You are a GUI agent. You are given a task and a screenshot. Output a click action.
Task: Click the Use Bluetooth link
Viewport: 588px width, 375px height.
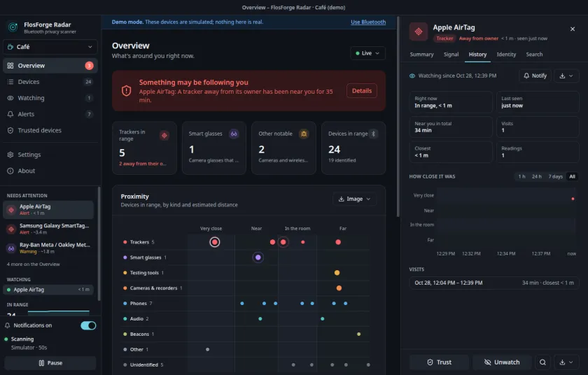coord(368,22)
